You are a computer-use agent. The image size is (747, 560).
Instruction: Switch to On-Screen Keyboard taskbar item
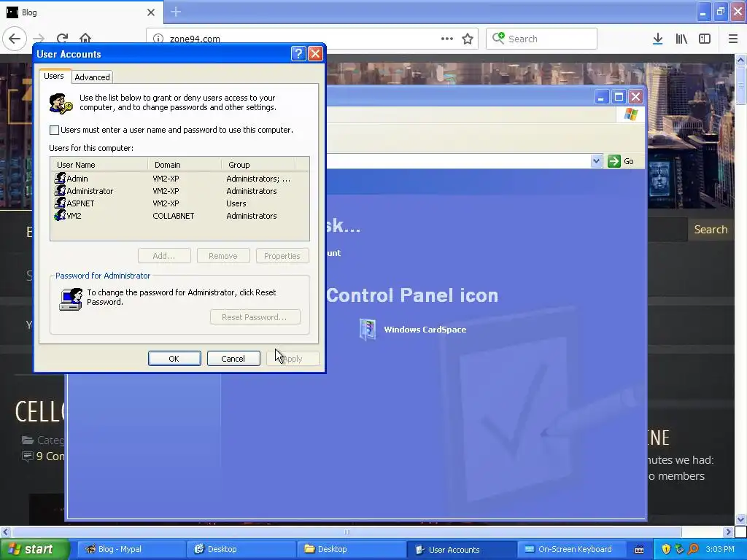pos(571,549)
